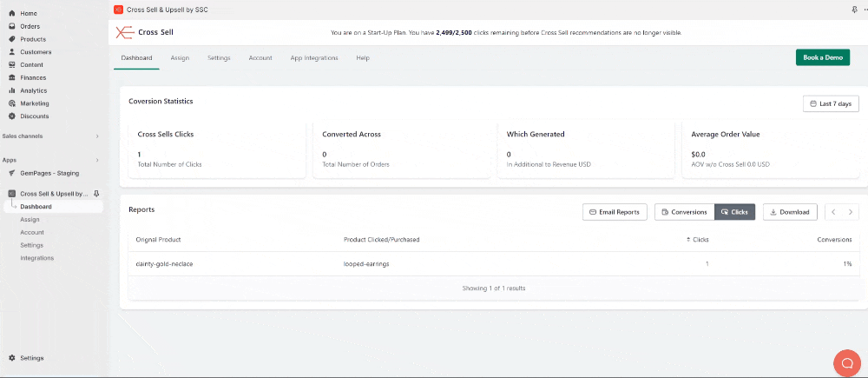The height and width of the screenshot is (378, 868).
Task: Open the Last 7 days date picker
Action: [831, 104]
